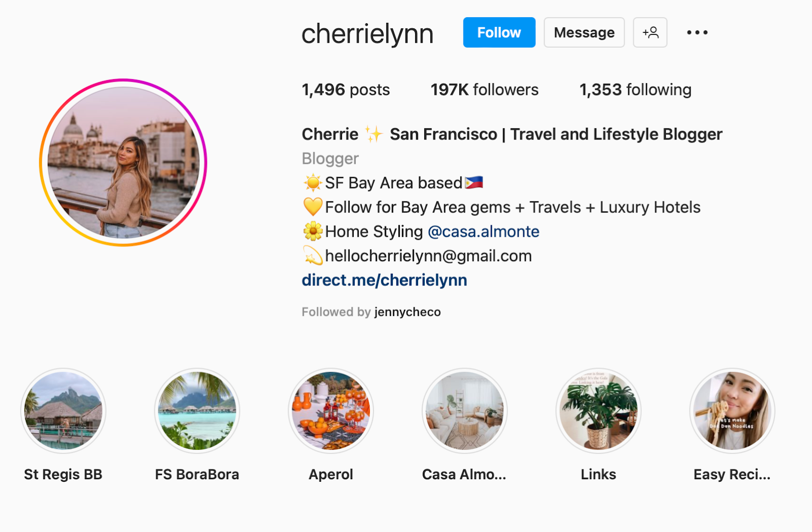The image size is (812, 532).
Task: Open the Casa Almo... story highlight
Action: click(x=464, y=411)
